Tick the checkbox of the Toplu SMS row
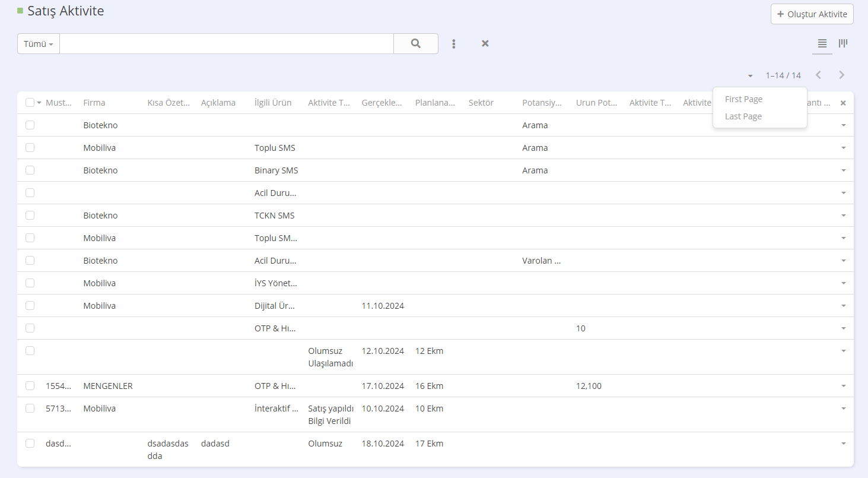868x478 pixels. click(30, 147)
